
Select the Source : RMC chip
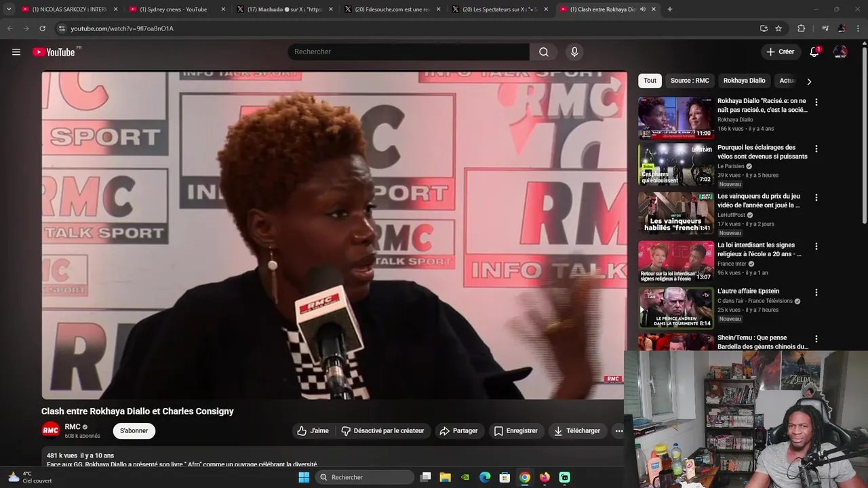(690, 81)
